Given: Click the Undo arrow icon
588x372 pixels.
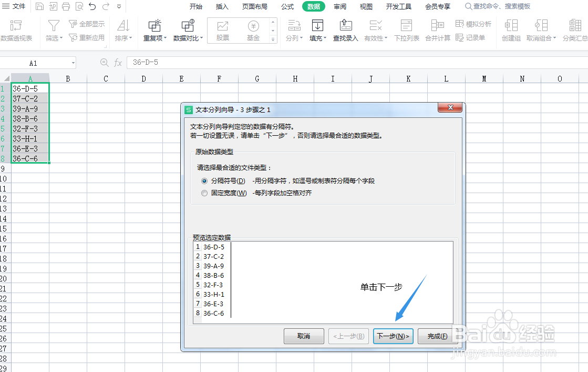Looking at the screenshot, I should [92, 6].
